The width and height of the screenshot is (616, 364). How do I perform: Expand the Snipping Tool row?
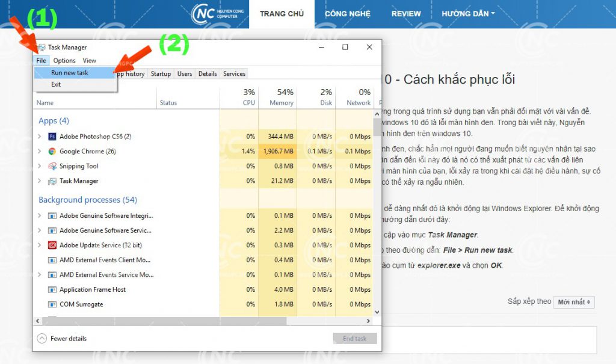(x=39, y=166)
